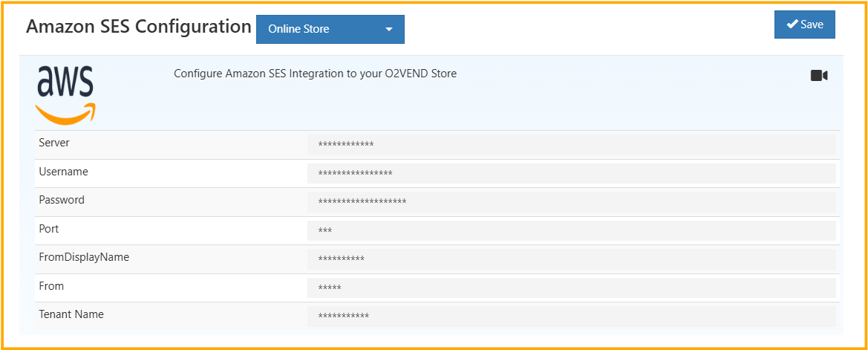Focus the From input field
The image size is (868, 350).
(571, 288)
